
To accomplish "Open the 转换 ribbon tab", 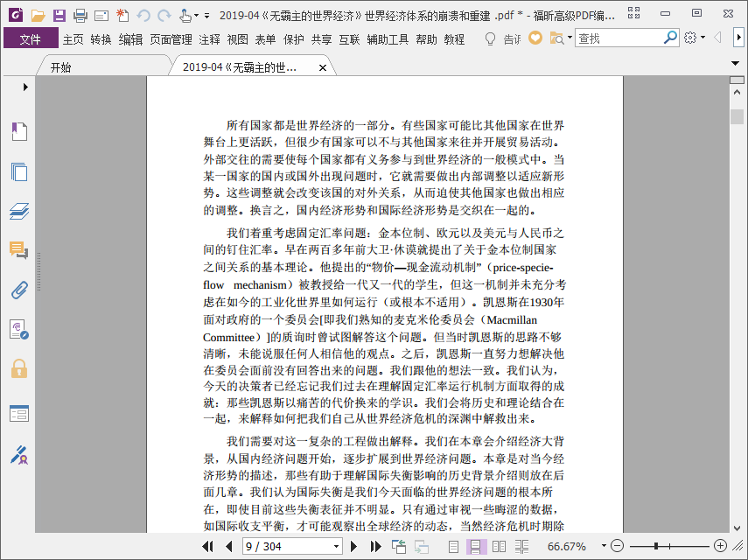I will 101,39.
